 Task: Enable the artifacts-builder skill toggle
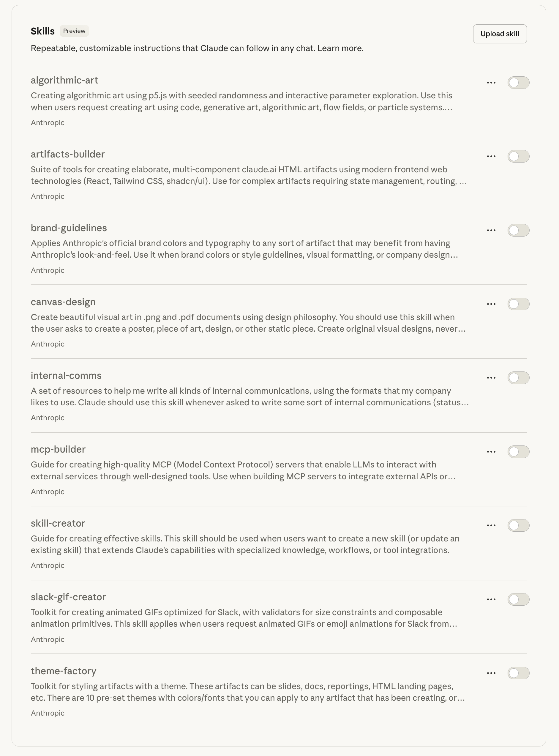(x=518, y=156)
